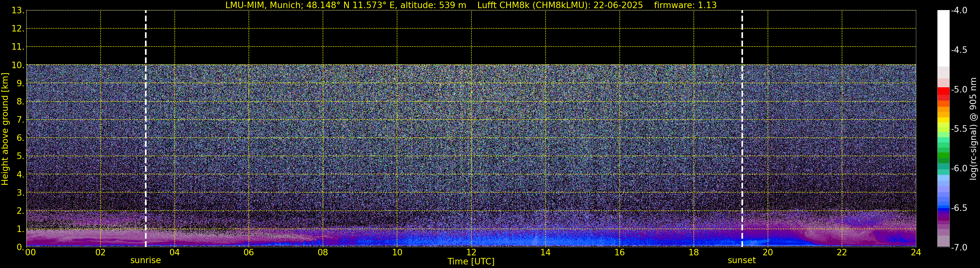Click the 'log(rc-signal) @ 905 nm' colorbar label
This screenshot has width=980, height=268.
click(x=973, y=129)
